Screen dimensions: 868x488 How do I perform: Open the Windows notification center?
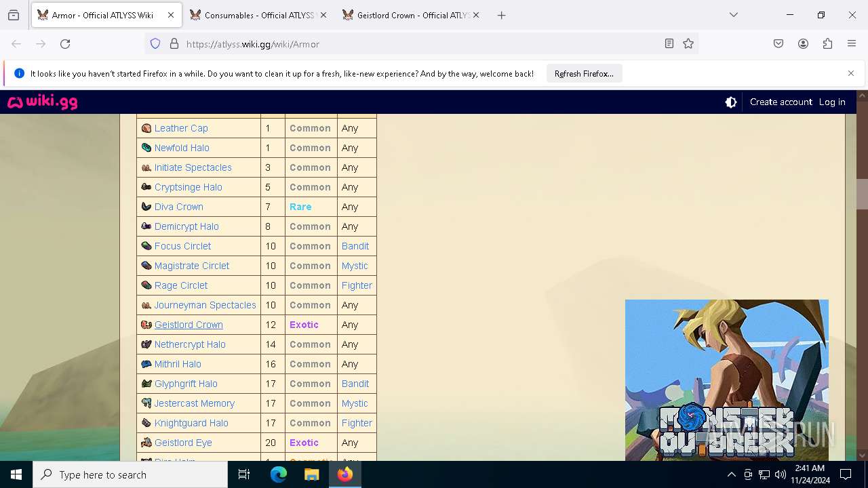point(846,474)
